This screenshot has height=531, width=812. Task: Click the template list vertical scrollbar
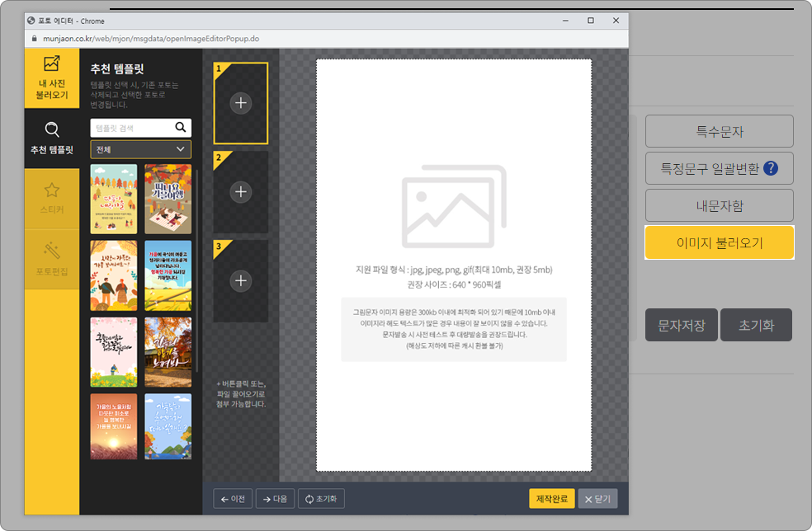click(196, 272)
